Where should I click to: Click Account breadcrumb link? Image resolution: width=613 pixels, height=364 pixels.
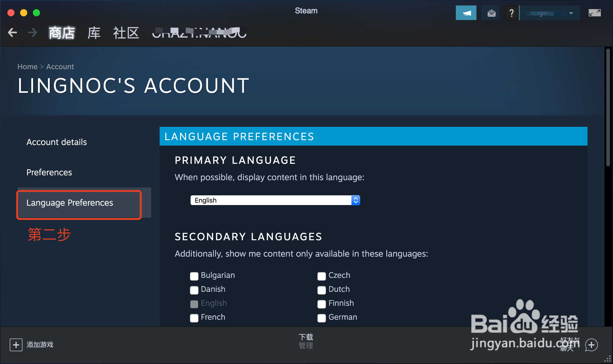click(61, 67)
